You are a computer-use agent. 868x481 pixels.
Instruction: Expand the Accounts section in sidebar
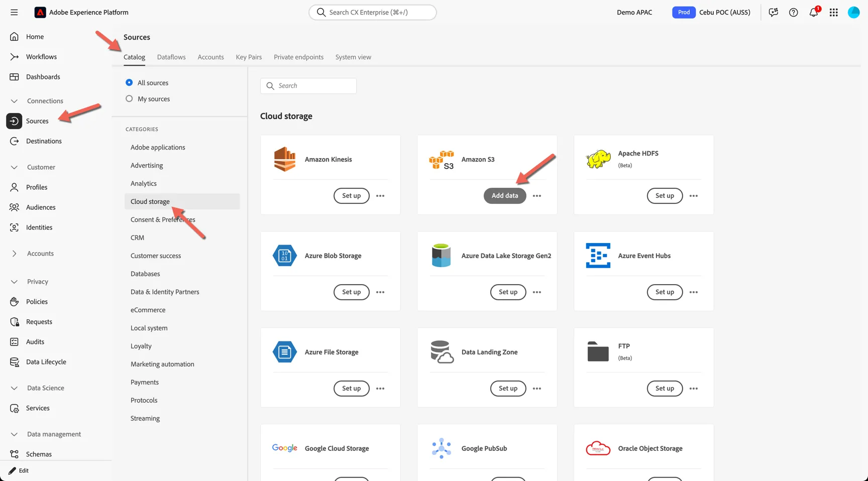pyautogui.click(x=14, y=254)
